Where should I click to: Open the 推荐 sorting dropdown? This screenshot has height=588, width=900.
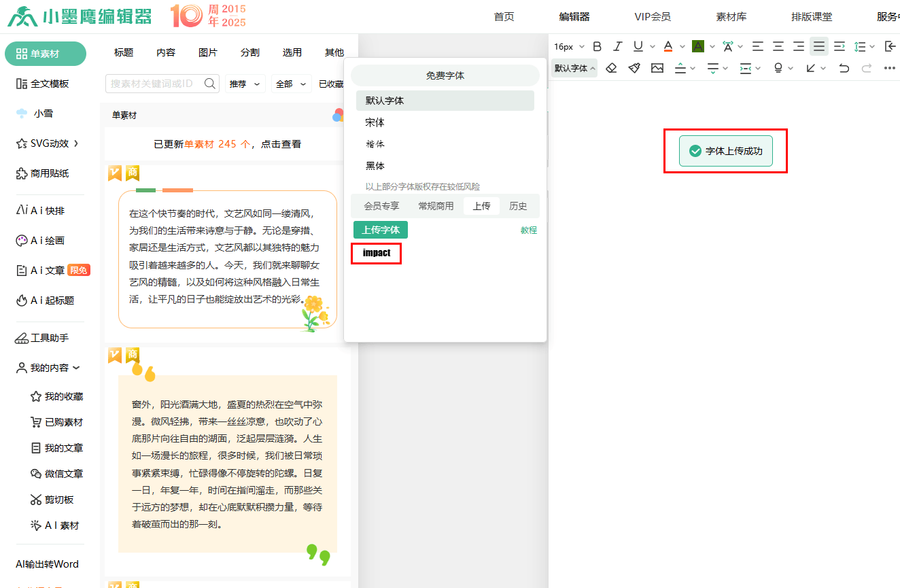coord(245,82)
